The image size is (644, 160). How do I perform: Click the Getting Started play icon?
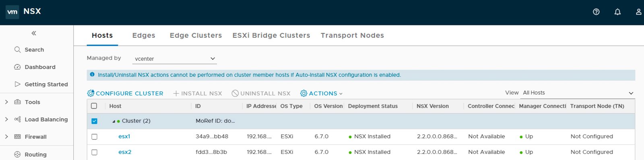click(x=17, y=84)
